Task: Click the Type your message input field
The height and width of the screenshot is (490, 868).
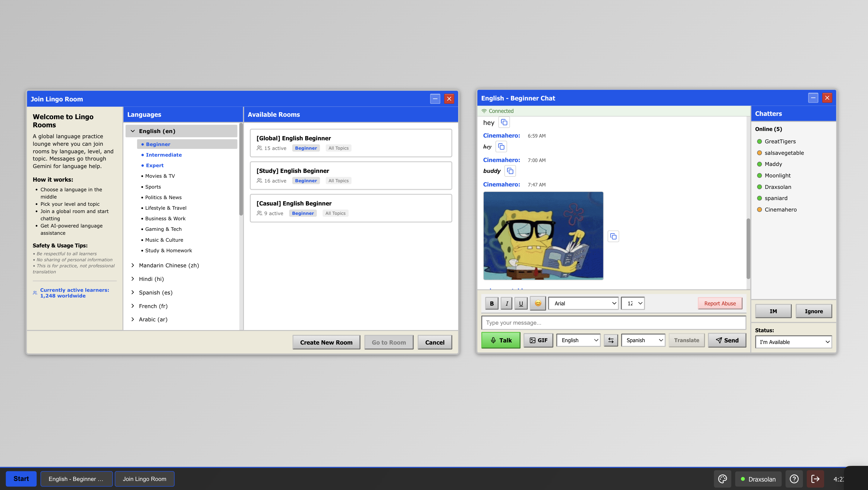Action: [x=613, y=323]
